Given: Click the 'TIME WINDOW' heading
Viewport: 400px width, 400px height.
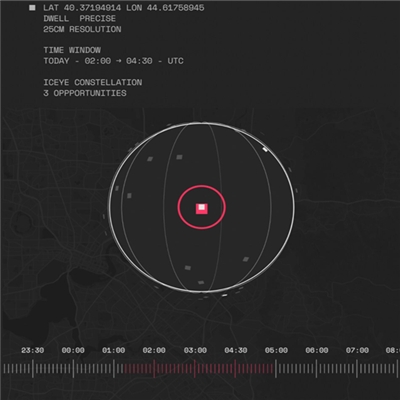Looking at the screenshot, I should pos(72,50).
